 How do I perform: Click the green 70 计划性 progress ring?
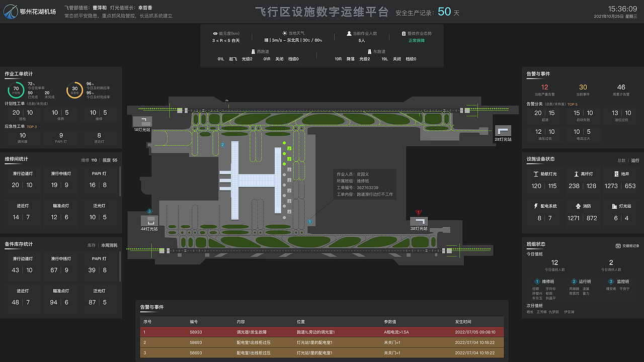click(16, 90)
